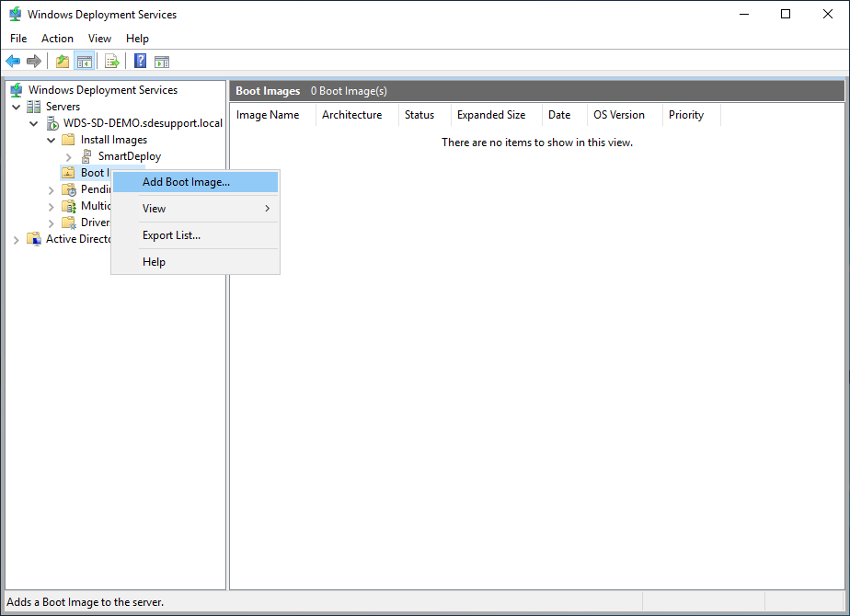Screen dimensions: 850x616
Task: Expand the Active Directory node
Action: (17, 240)
